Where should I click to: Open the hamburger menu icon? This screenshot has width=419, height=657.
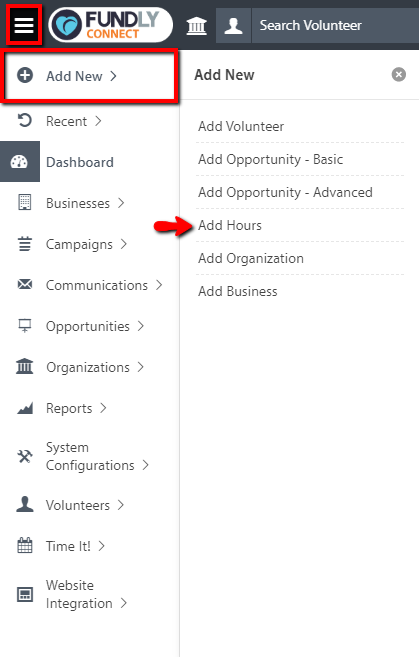click(x=24, y=25)
